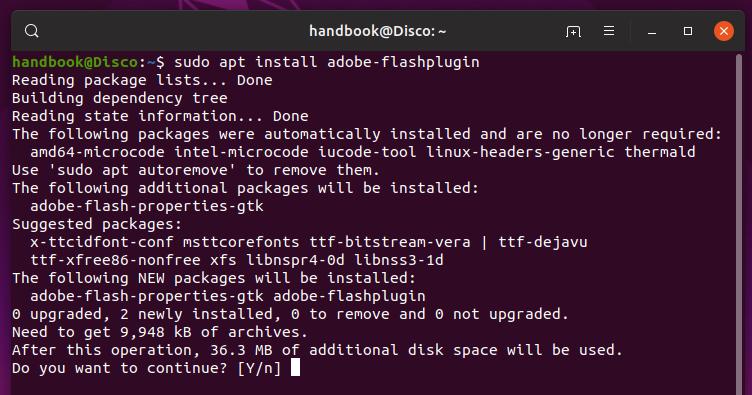Image resolution: width=752 pixels, height=395 pixels.
Task: Click the handbook@Disco window title
Action: point(377,31)
